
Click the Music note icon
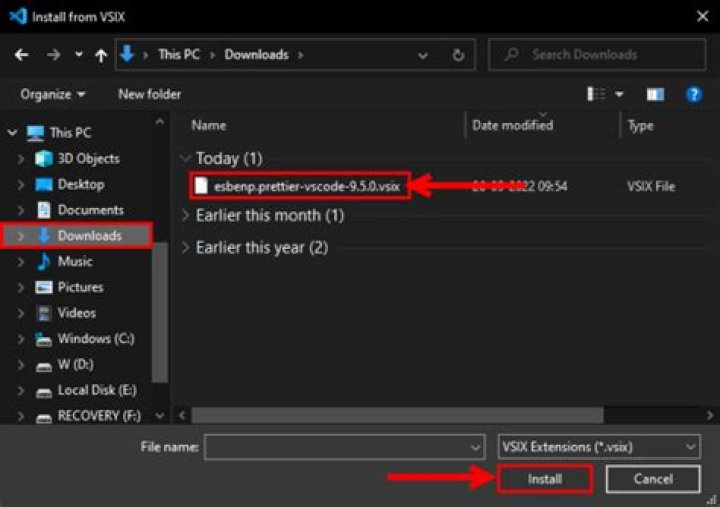[44, 262]
